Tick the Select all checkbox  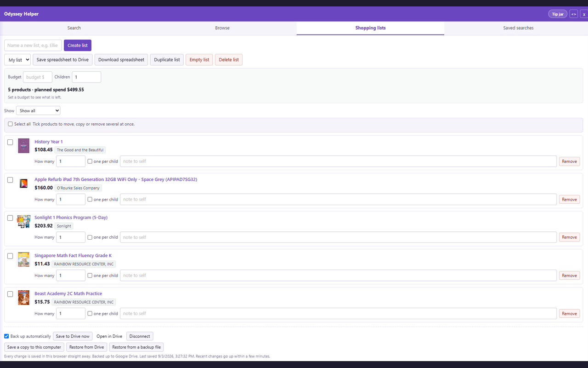click(x=10, y=124)
